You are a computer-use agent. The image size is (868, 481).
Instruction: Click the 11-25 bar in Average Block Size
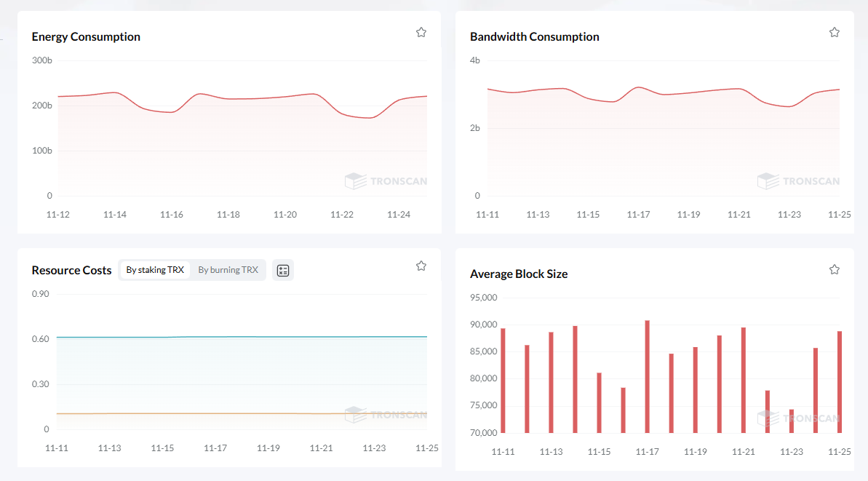[840, 382]
